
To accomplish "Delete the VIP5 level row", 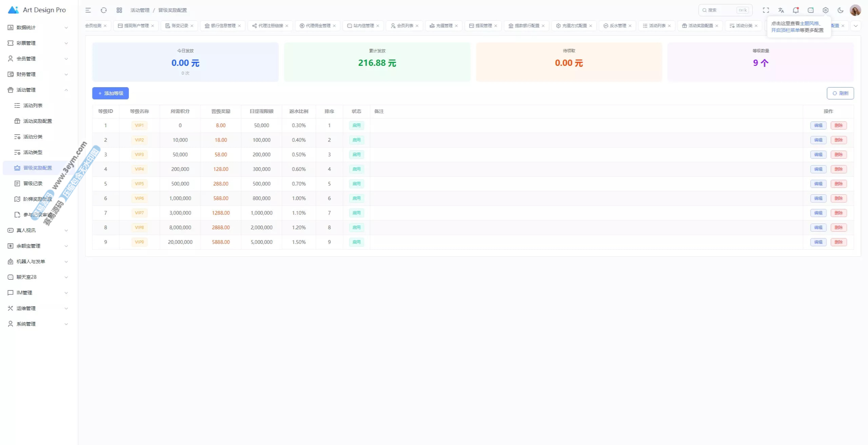I will tap(839, 184).
